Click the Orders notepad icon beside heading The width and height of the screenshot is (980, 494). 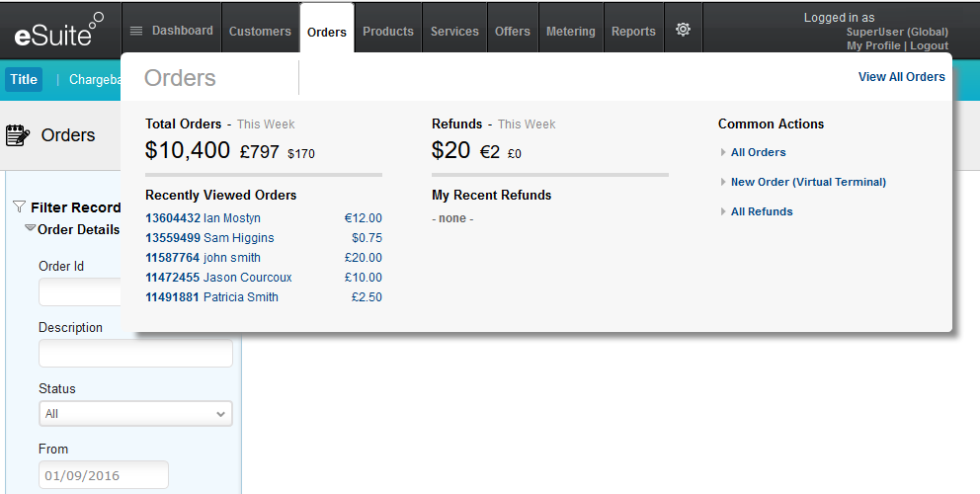click(x=18, y=135)
